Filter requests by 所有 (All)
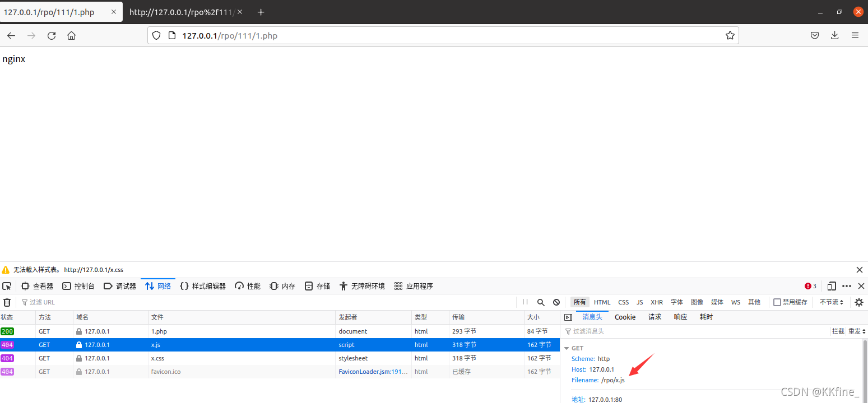This screenshot has width=868, height=403. (x=579, y=302)
